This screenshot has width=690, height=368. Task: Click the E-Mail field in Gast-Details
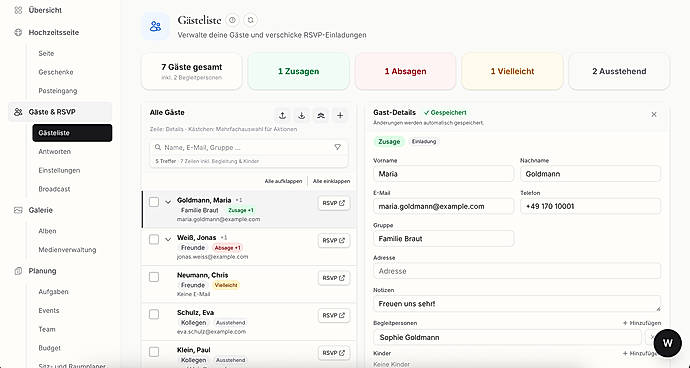point(443,206)
